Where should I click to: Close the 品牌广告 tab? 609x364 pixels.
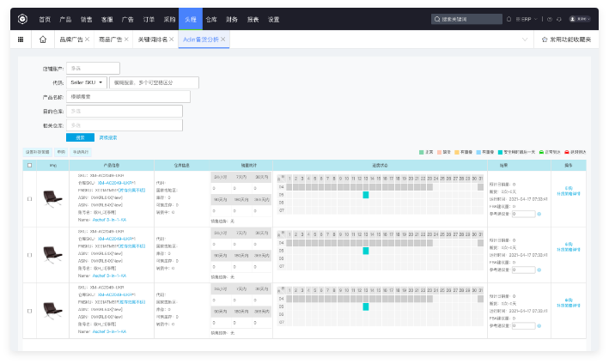click(x=87, y=39)
